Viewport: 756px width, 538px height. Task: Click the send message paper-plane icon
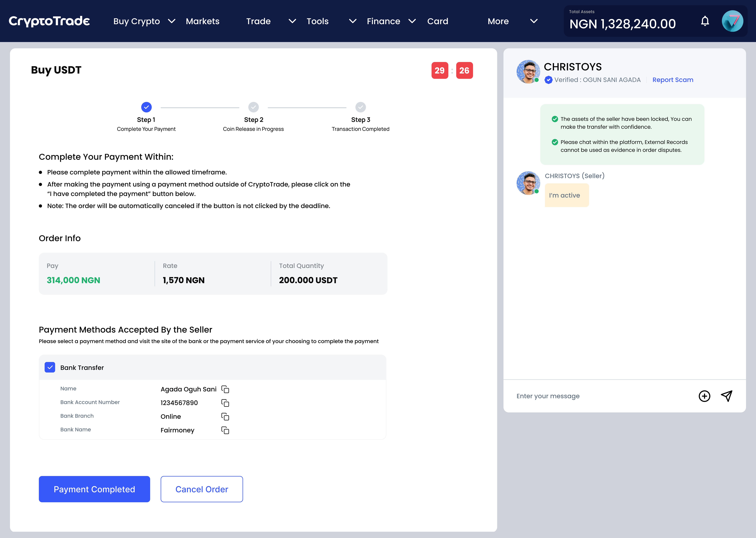coord(727,396)
